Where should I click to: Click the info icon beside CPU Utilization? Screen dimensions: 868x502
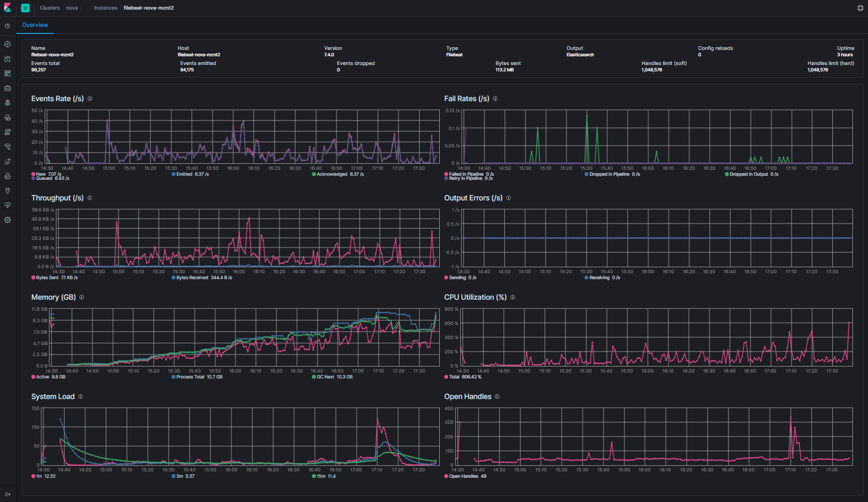pos(512,297)
